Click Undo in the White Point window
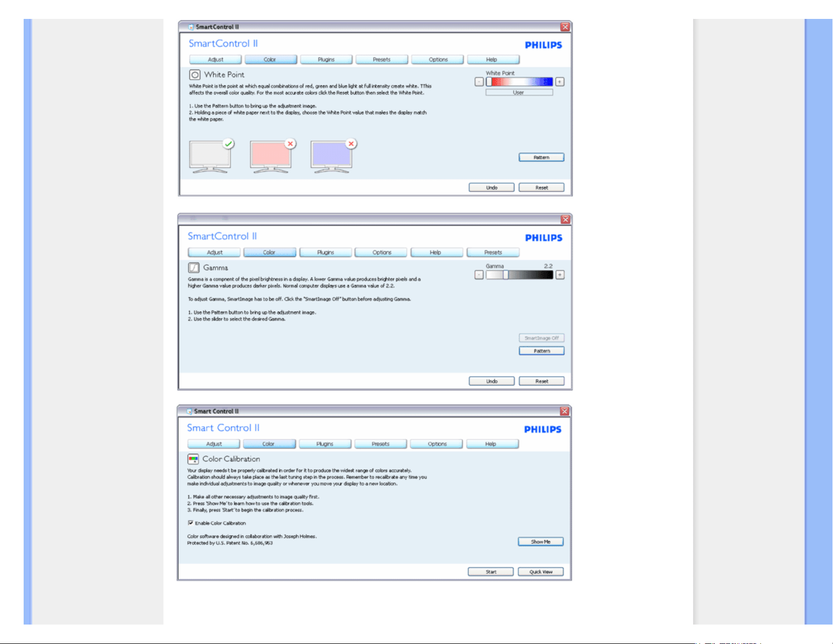Image resolution: width=833 pixels, height=644 pixels. click(491, 187)
